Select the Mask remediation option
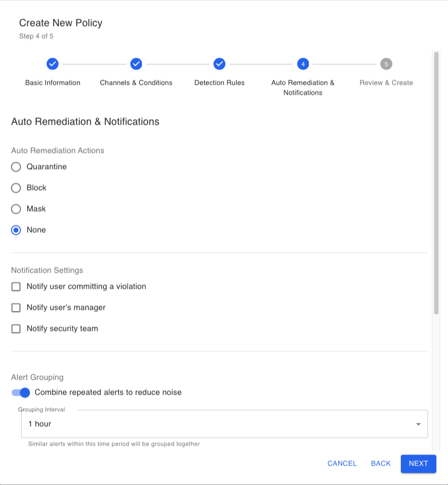This screenshot has width=448, height=485. pos(16,209)
